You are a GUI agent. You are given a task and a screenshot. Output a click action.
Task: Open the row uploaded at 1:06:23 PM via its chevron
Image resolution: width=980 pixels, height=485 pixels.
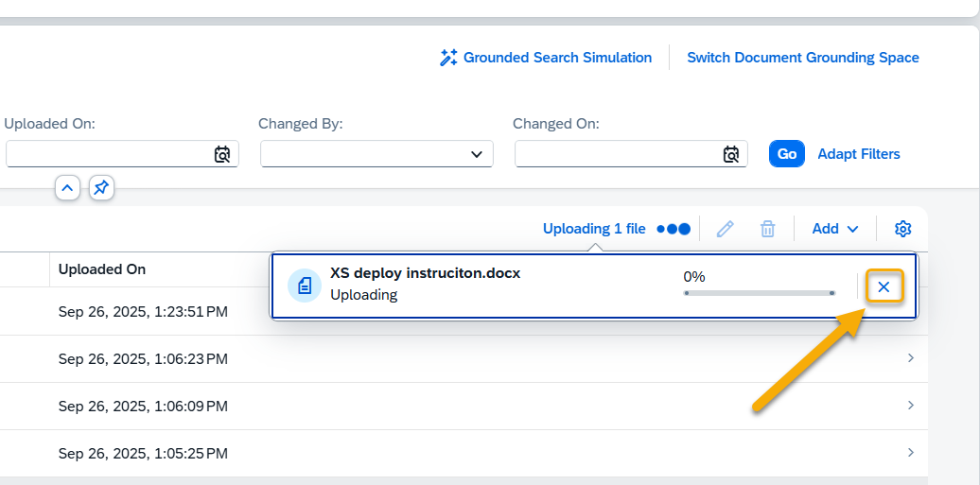coord(910,358)
